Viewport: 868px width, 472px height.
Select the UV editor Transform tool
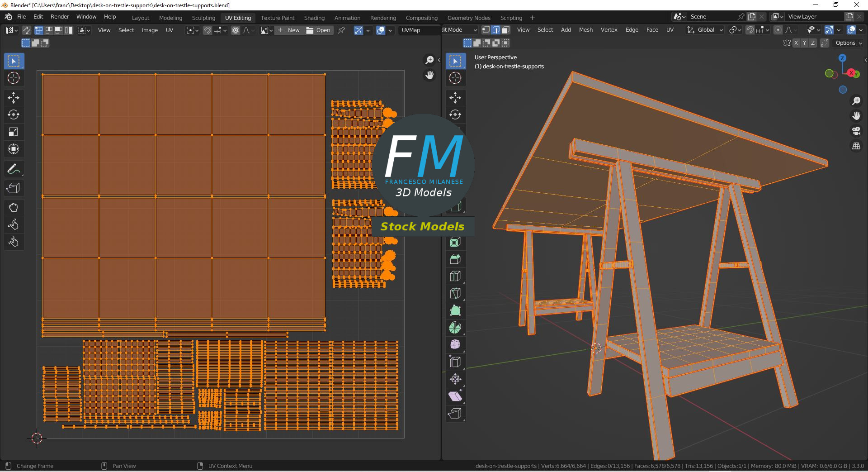[14, 149]
